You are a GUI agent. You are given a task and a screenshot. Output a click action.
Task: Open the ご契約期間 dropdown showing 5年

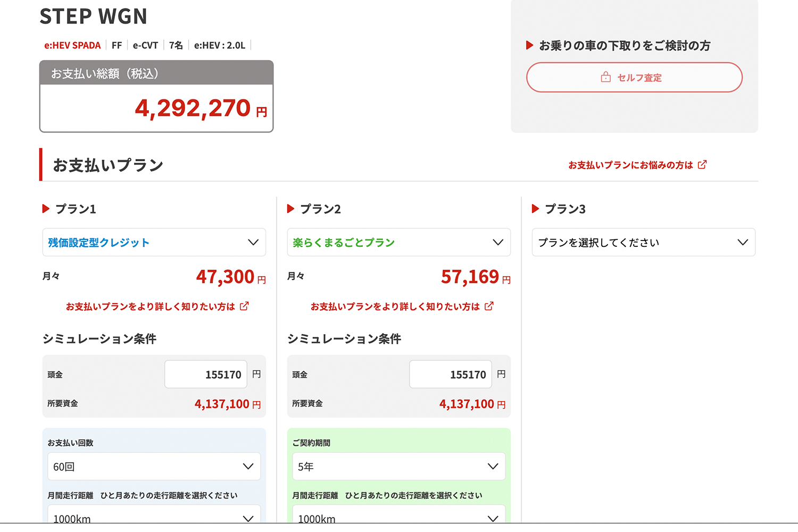[398, 466]
